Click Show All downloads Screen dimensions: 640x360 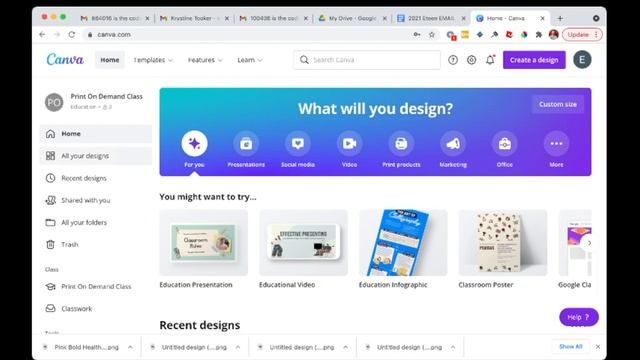click(x=571, y=347)
